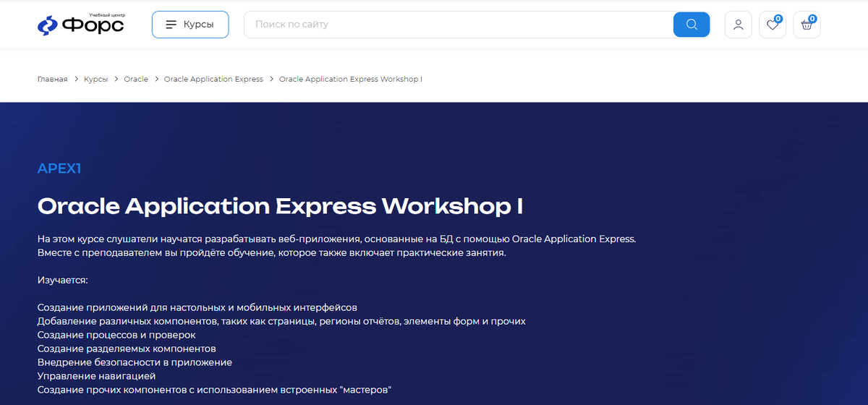The width and height of the screenshot is (868, 405).
Task: Click the APEX1 course code label
Action: pos(59,169)
